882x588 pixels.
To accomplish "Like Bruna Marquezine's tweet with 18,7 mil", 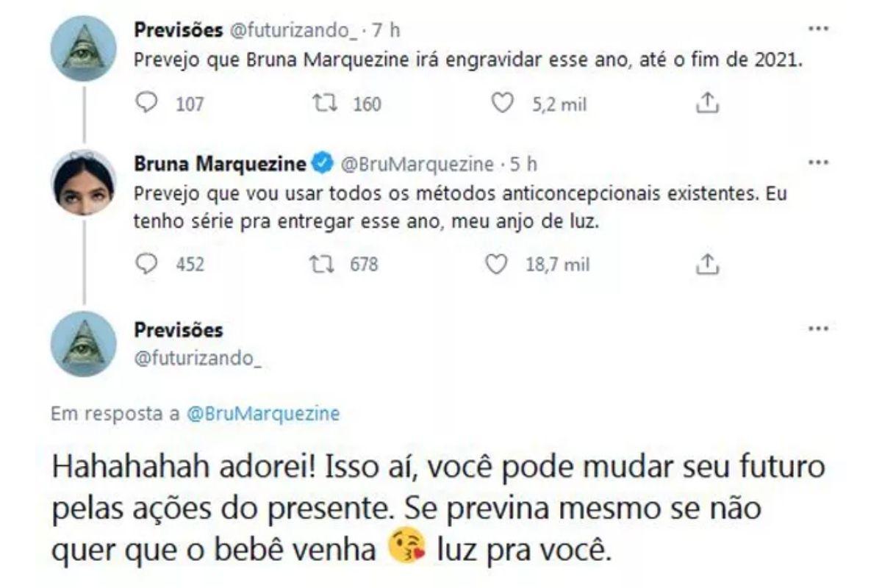I will [499, 264].
